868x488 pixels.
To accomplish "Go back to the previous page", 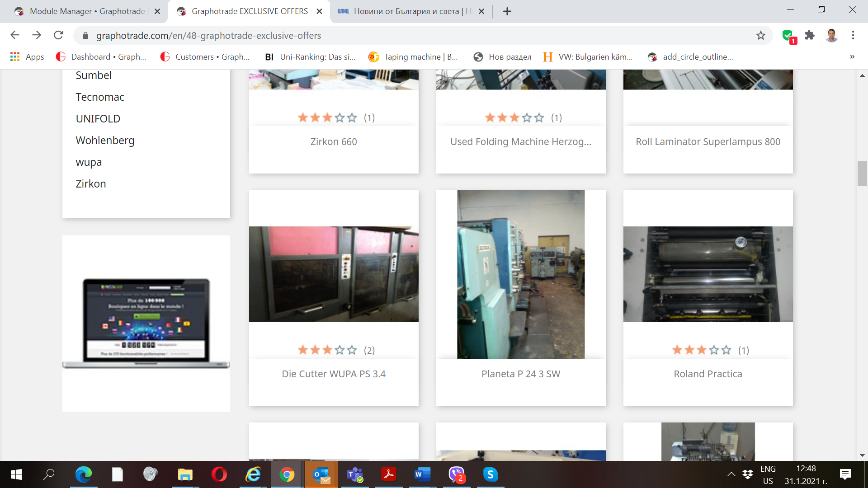I will tap(15, 35).
